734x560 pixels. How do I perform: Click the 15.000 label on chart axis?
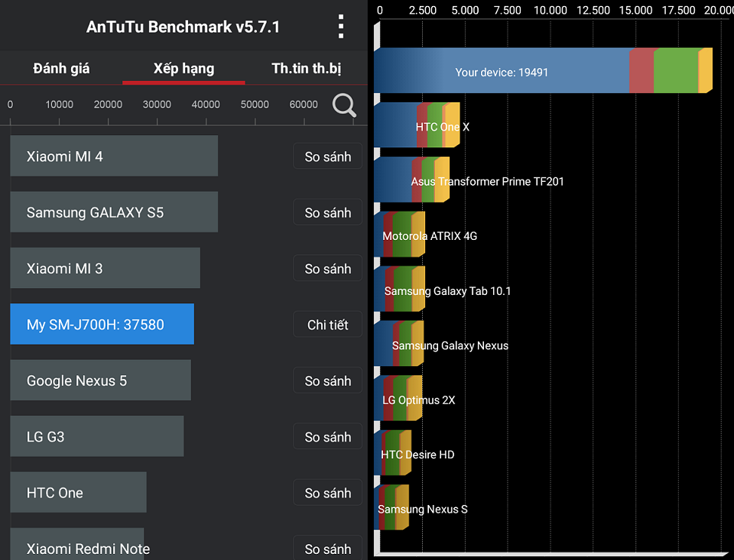[635, 10]
